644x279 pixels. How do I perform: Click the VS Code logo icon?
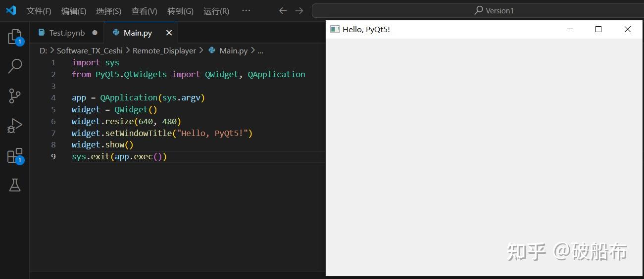tap(11, 10)
